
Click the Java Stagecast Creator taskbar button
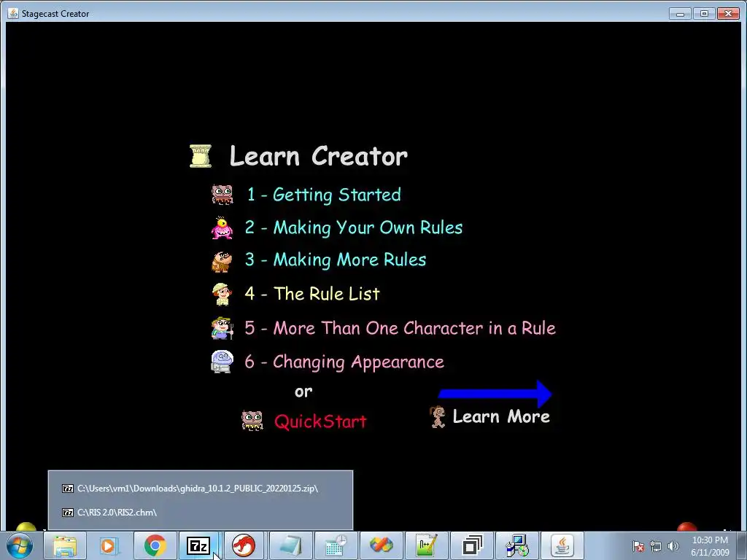tap(562, 546)
